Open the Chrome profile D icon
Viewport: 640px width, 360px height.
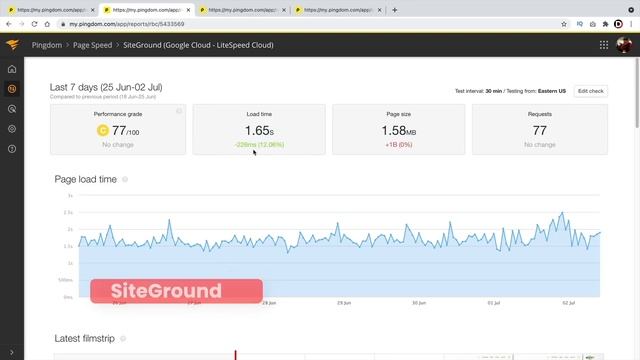618,24
